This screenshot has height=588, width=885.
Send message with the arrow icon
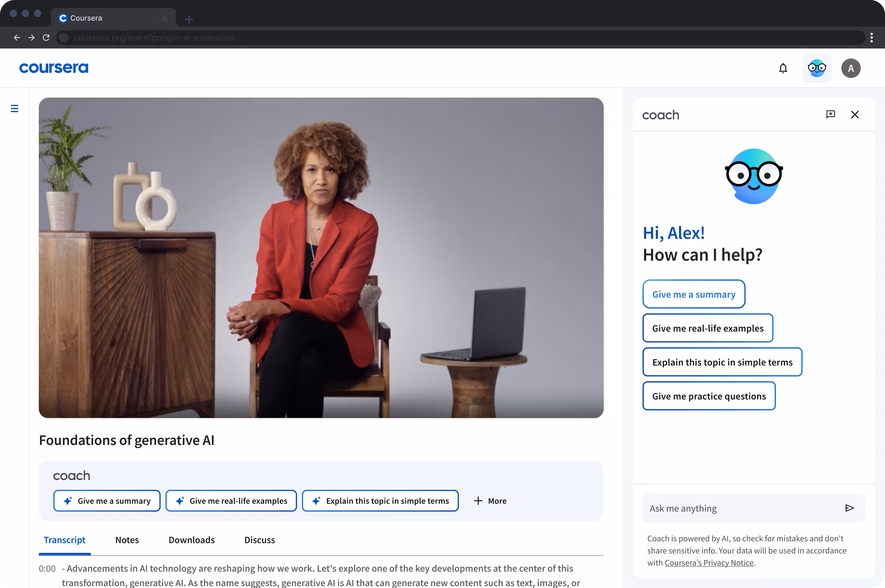tap(849, 508)
